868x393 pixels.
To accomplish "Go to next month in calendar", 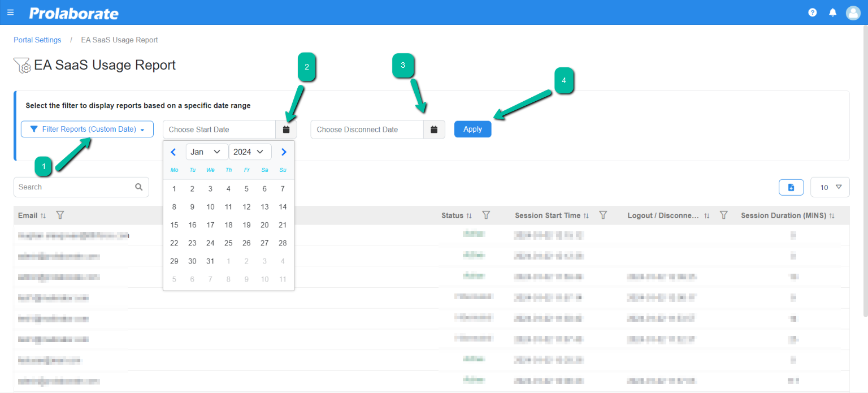I will point(284,152).
